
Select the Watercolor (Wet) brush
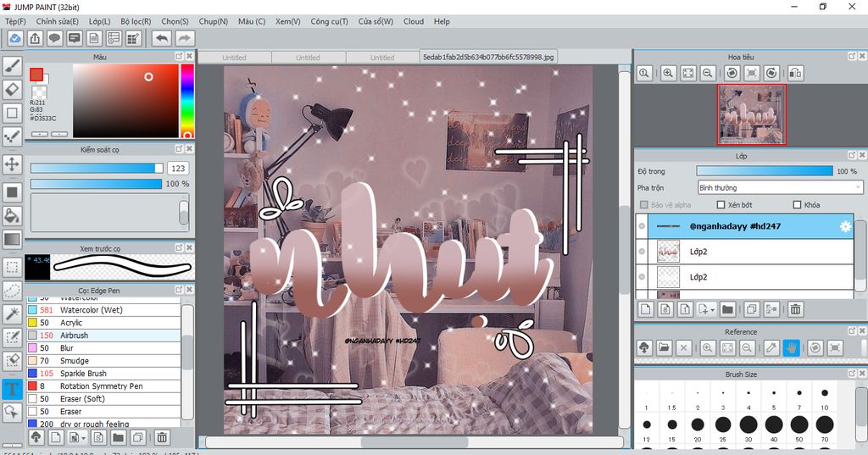click(103, 310)
